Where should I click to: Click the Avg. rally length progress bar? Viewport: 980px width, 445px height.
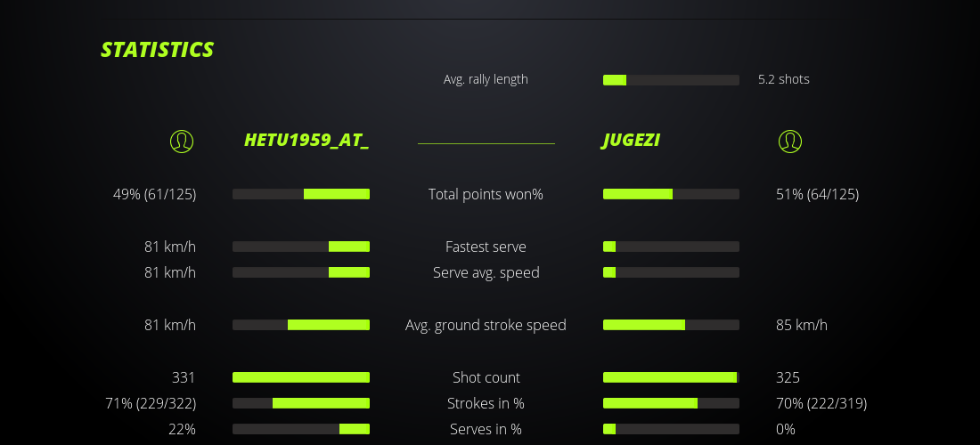tap(671, 80)
